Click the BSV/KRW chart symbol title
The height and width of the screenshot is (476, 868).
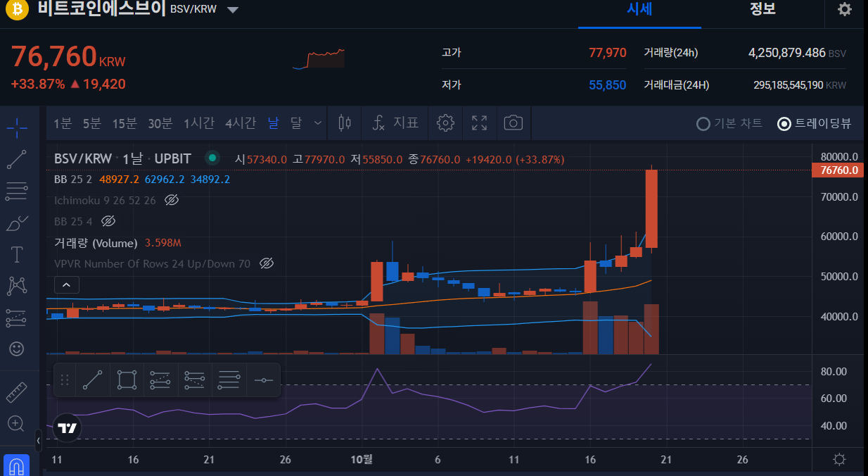pyautogui.click(x=84, y=159)
